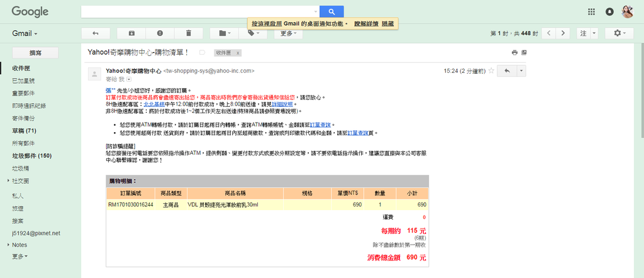The image size is (644, 278).
Task: Open the Gmail product dropdown
Action: [25, 33]
